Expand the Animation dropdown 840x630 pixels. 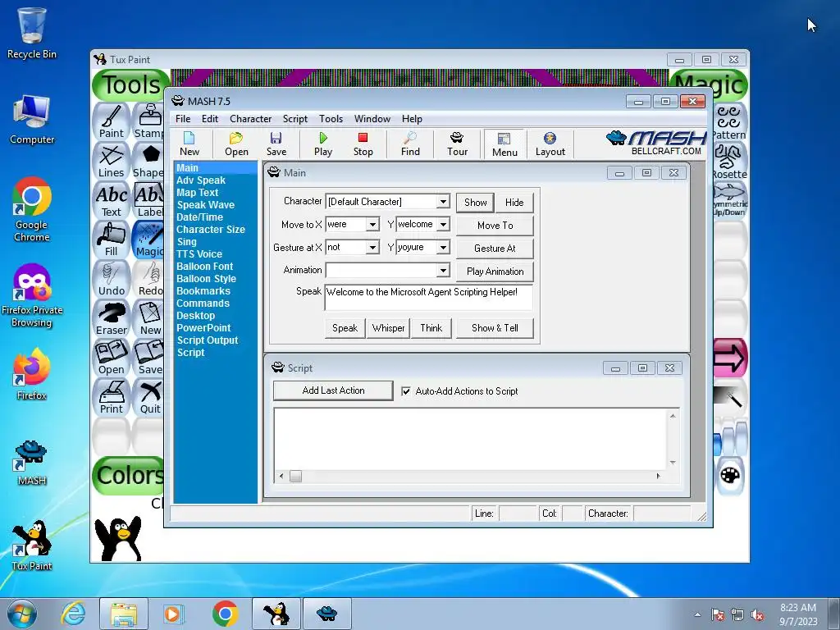tap(443, 271)
